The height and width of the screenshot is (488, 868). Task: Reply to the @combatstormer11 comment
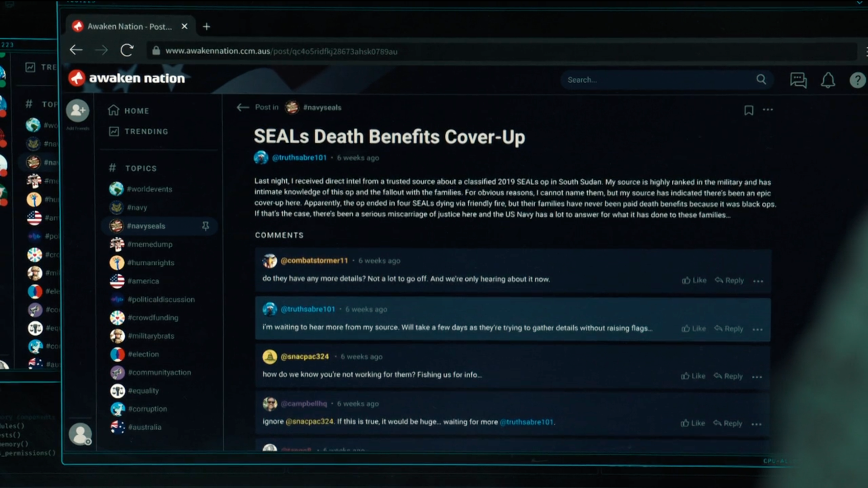click(729, 280)
